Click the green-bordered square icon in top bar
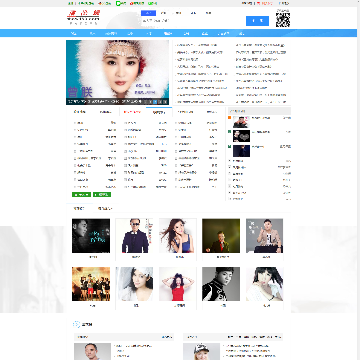 tap(118, 3)
